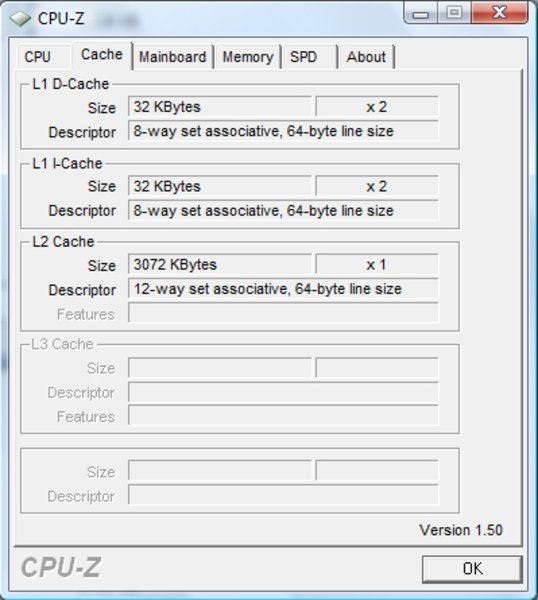Image resolution: width=538 pixels, height=600 pixels.
Task: Select L1 I-Cache descriptor field
Action: [x=283, y=210]
